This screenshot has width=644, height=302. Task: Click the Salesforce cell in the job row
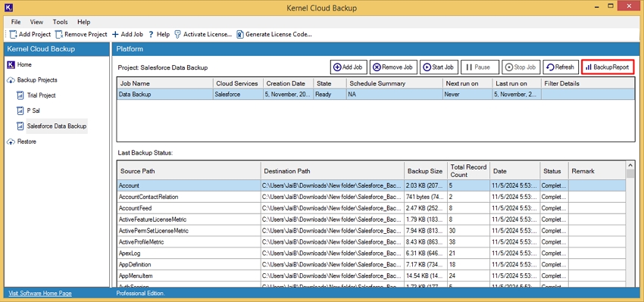(x=238, y=95)
